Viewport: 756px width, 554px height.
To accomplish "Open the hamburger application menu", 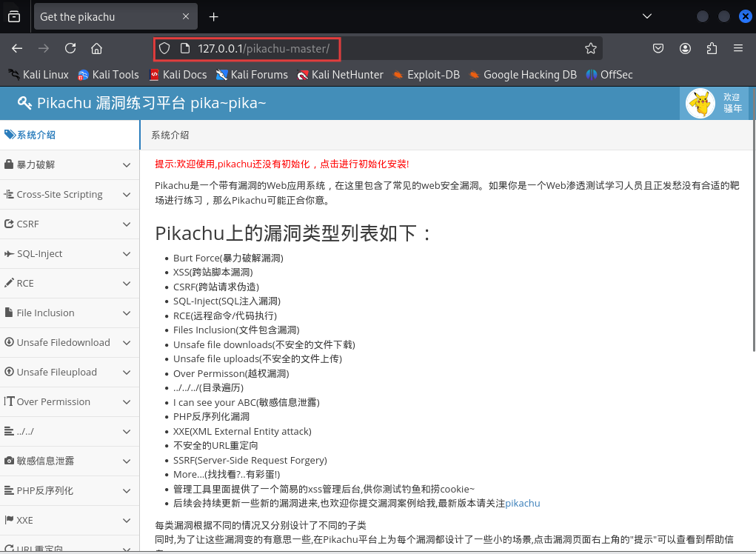I will (738, 48).
